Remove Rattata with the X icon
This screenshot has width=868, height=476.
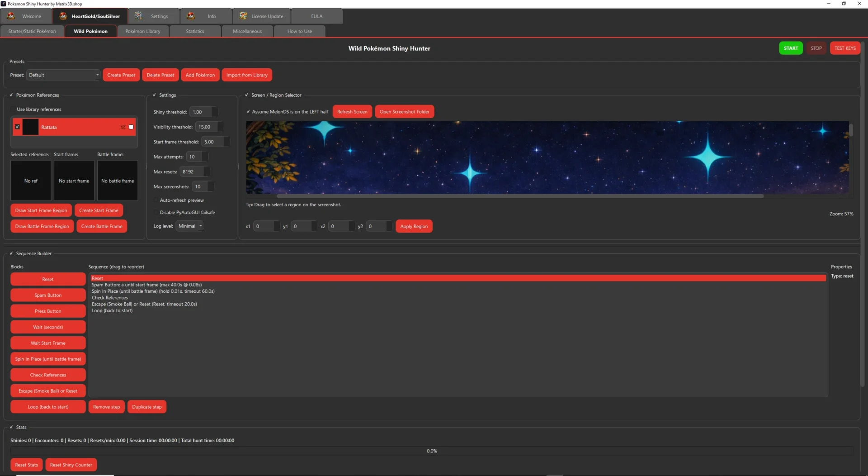(x=123, y=127)
